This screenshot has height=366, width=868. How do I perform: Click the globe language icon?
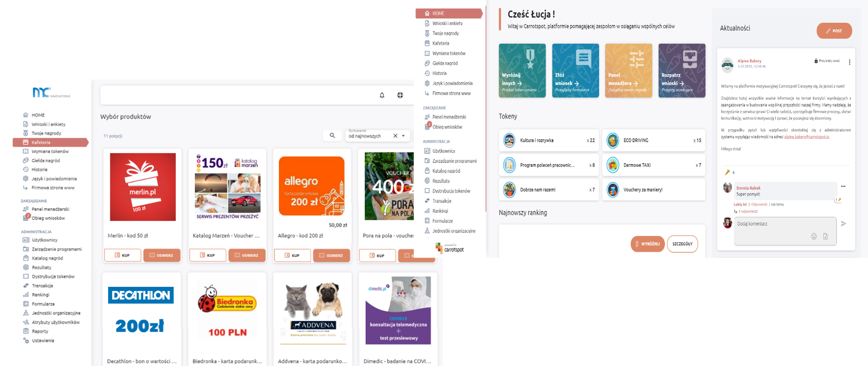click(400, 95)
